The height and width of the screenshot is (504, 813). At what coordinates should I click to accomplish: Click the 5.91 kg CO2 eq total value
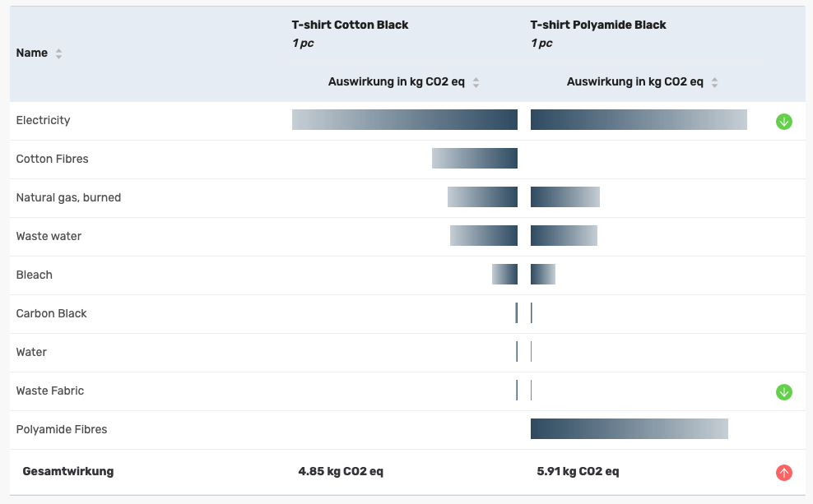[x=578, y=471]
